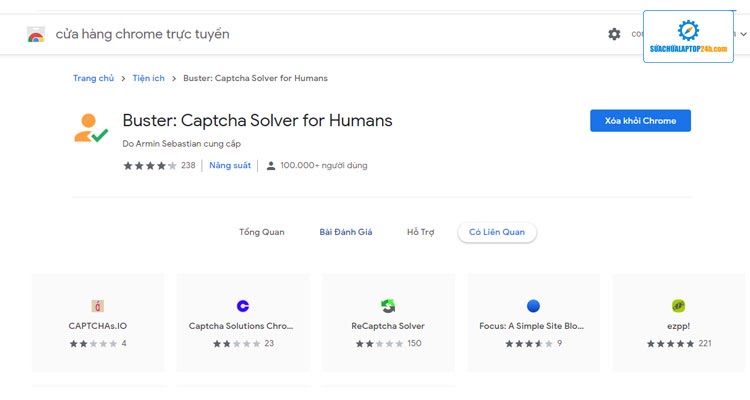
Task: Click the ezpp! green circle icon
Action: click(678, 306)
